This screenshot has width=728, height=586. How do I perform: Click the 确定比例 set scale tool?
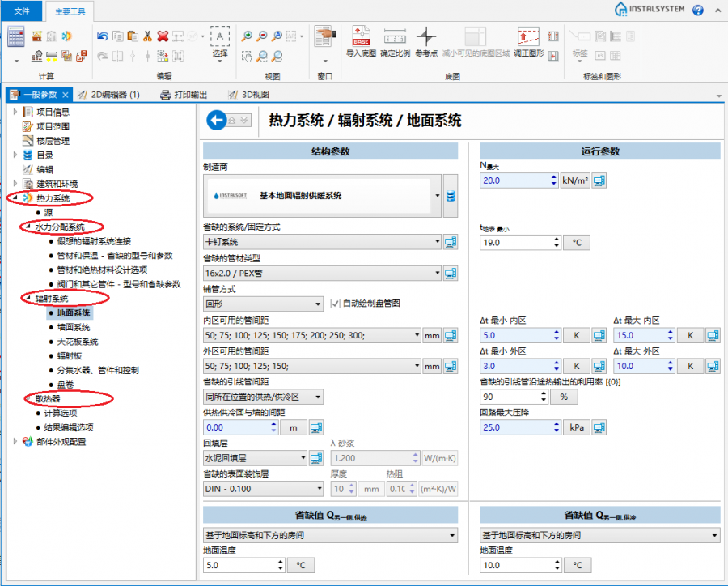394,41
